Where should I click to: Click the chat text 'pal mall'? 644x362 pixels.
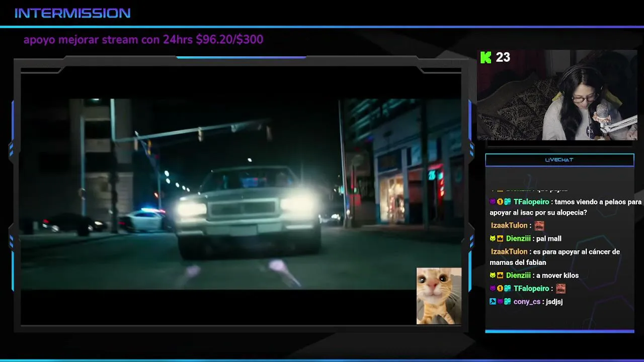pyautogui.click(x=549, y=239)
